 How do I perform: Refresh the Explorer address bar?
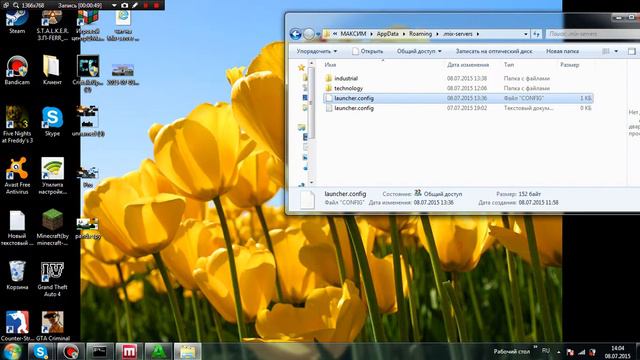pyautogui.click(x=536, y=34)
